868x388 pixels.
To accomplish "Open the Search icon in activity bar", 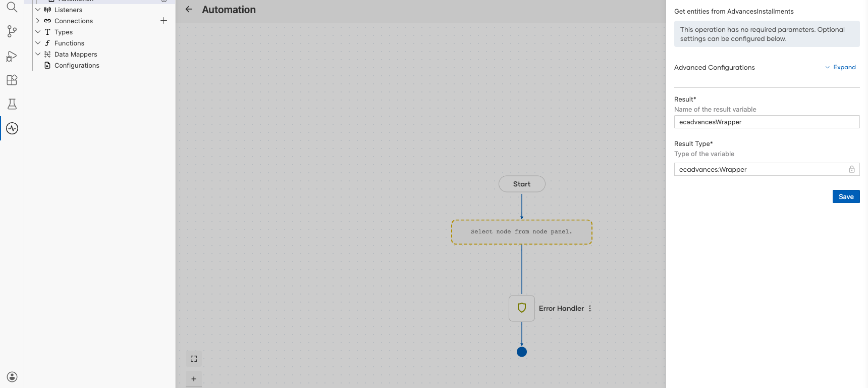I will 12,7.
